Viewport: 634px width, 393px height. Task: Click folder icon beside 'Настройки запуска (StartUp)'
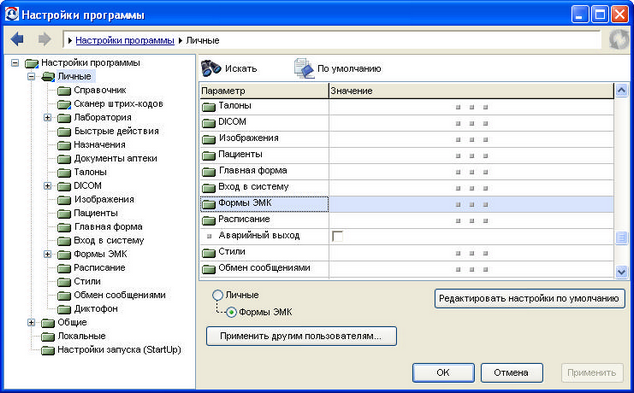48,350
